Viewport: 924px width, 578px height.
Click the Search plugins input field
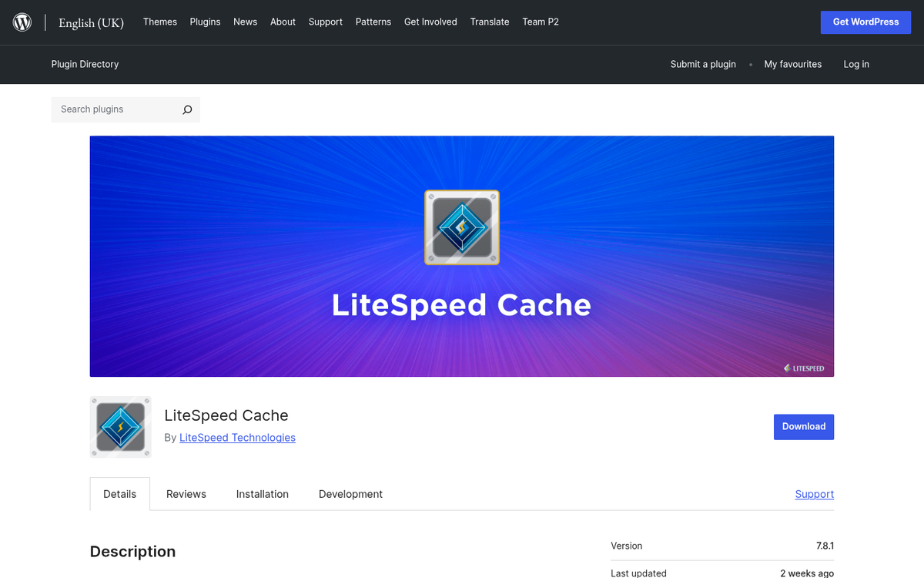point(115,109)
